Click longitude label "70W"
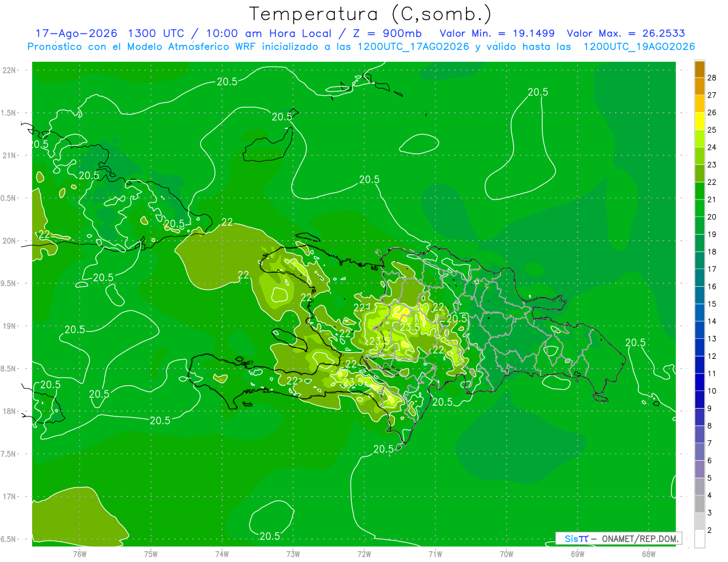Image resolution: width=728 pixels, height=562 pixels. point(507,554)
